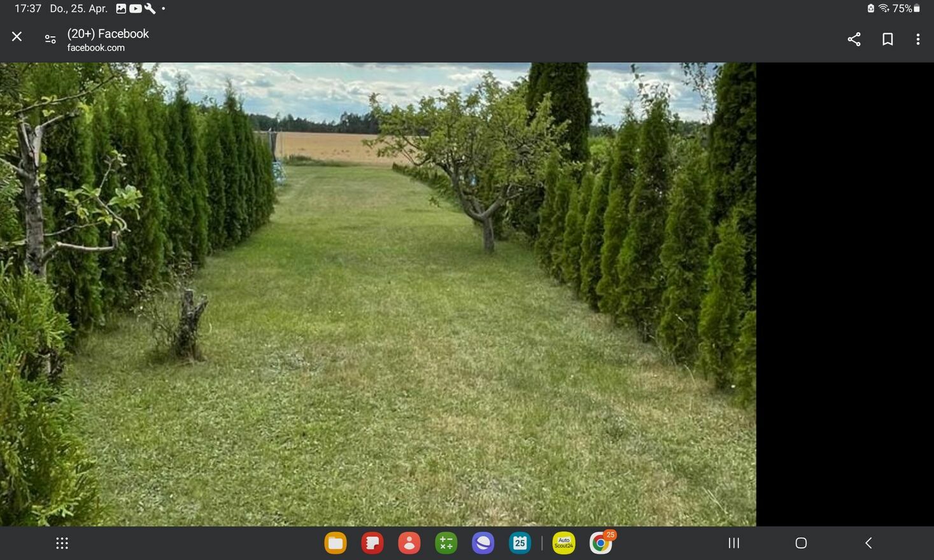Open the Contacts app in the taskbar

[409, 543]
